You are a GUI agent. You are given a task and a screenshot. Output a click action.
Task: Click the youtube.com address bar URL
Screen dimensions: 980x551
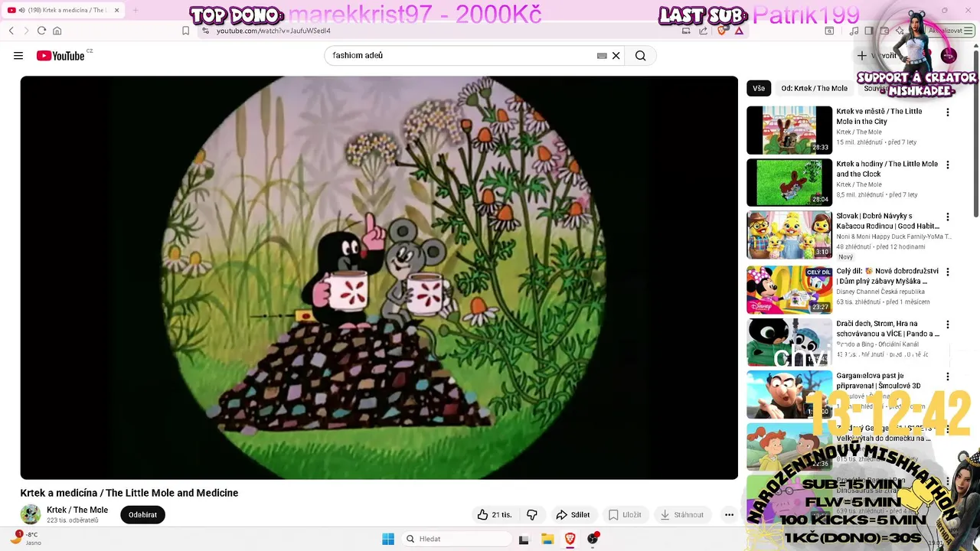(x=273, y=31)
